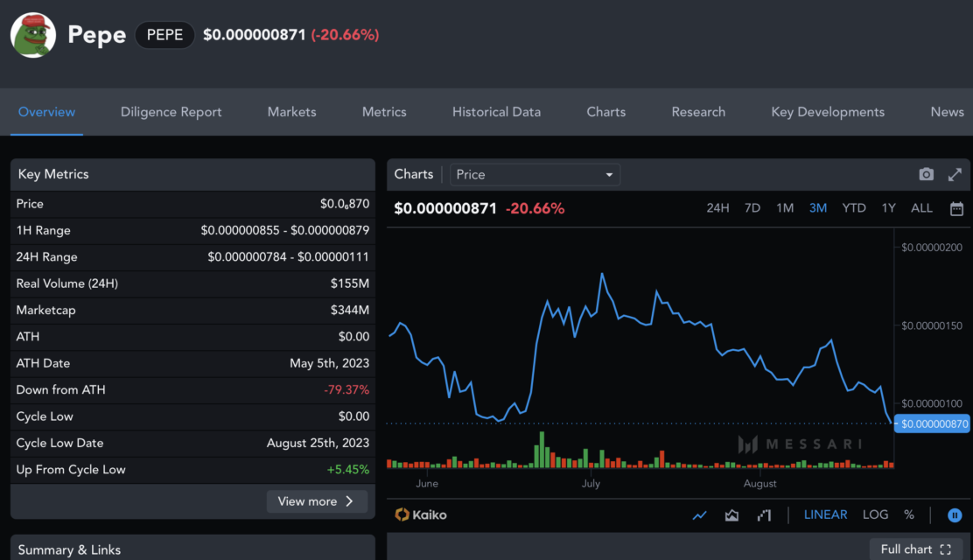Click the blue price label on y-axis

point(932,424)
